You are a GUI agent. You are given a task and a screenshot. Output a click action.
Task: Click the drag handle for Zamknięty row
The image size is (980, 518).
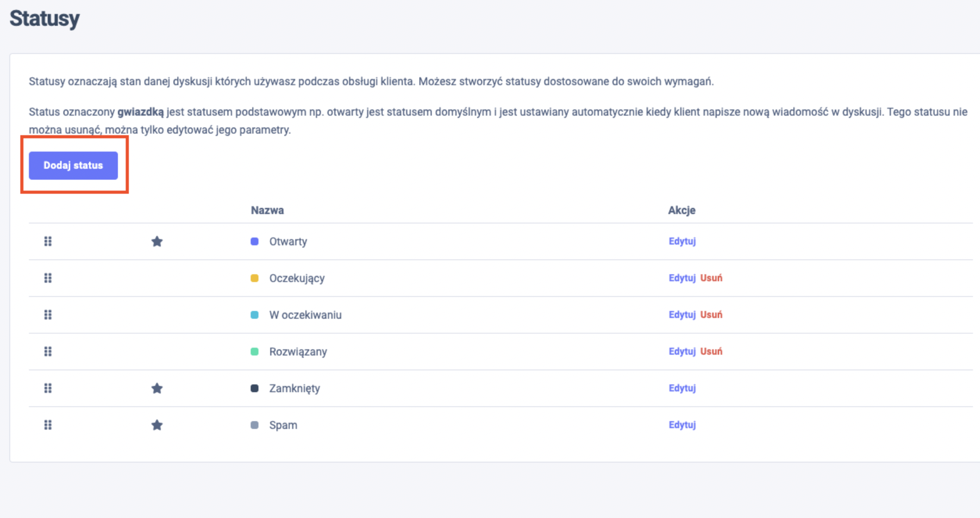pos(48,388)
